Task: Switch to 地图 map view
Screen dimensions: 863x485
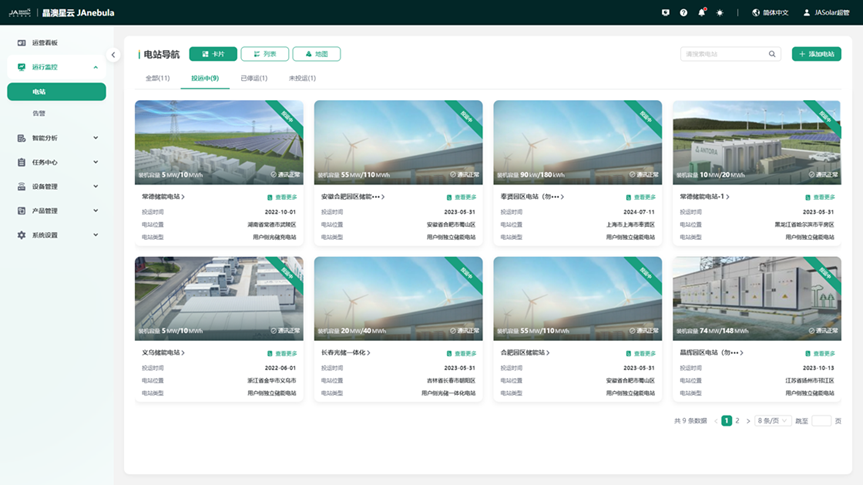Action: point(316,54)
